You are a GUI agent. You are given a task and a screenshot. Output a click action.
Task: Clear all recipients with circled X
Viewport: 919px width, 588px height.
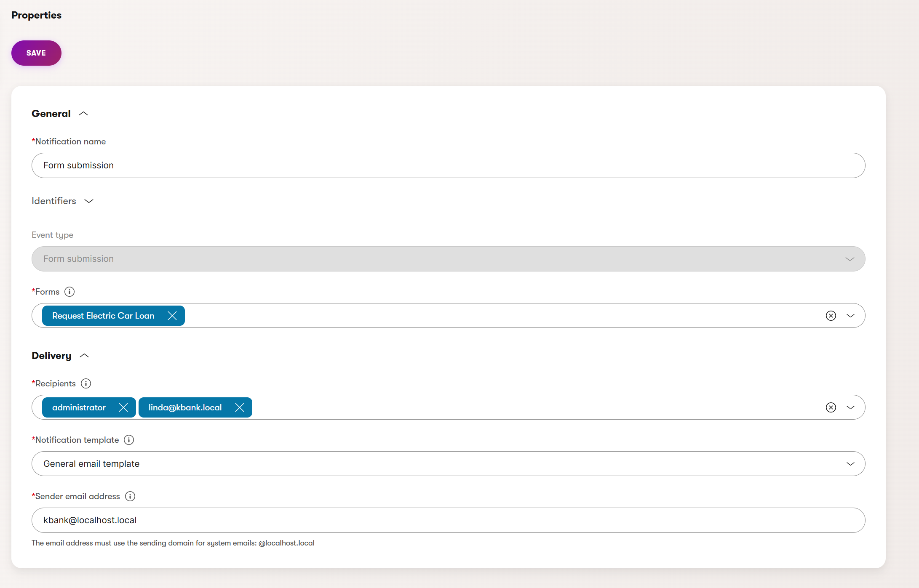click(831, 407)
